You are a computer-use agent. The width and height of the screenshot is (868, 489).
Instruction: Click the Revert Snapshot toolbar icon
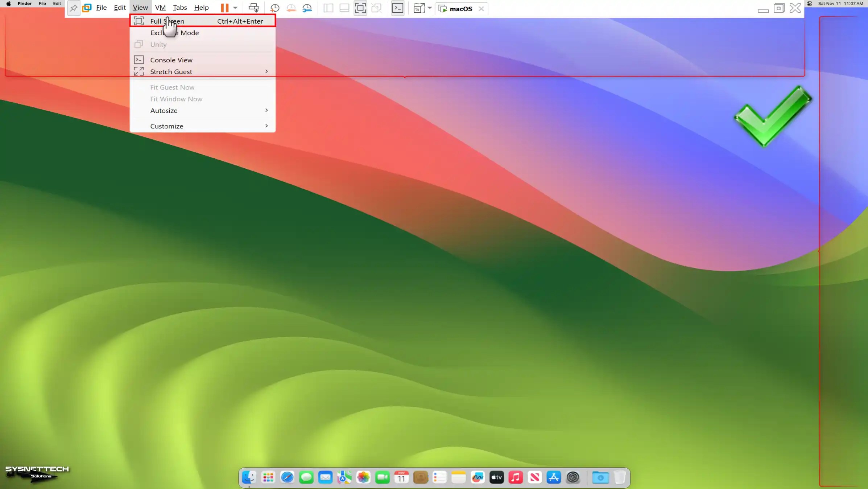[291, 8]
